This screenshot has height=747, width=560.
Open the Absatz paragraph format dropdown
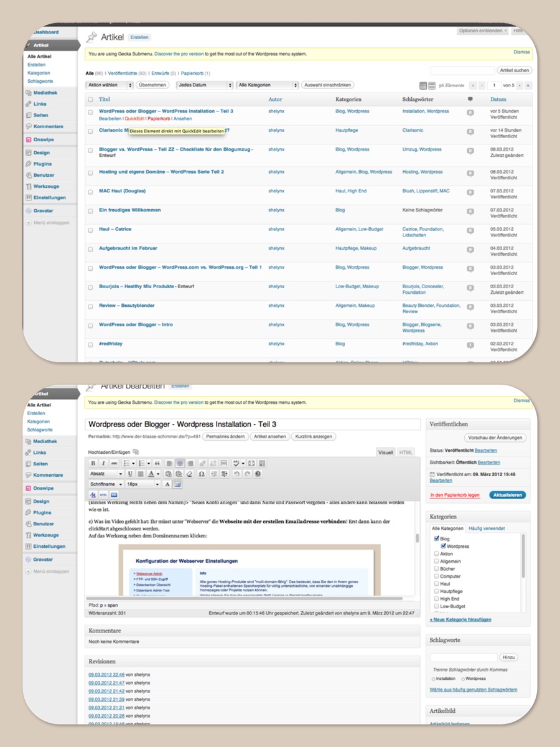pyautogui.click(x=106, y=474)
